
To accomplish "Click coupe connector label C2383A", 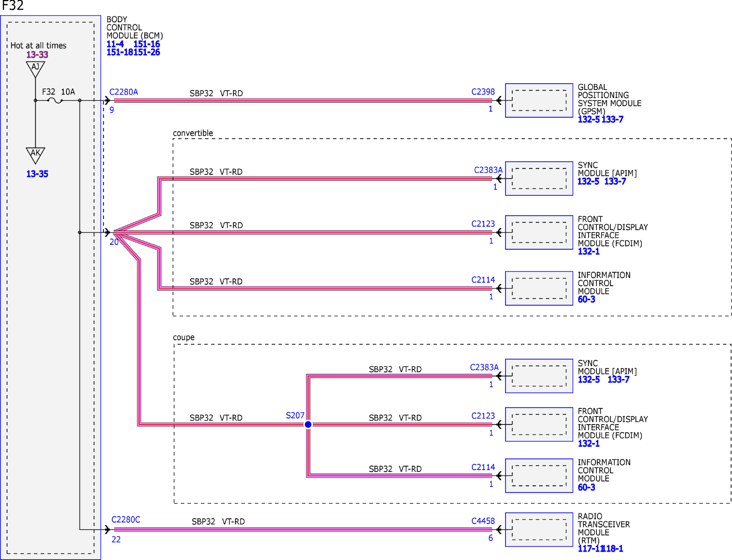I will point(484,367).
